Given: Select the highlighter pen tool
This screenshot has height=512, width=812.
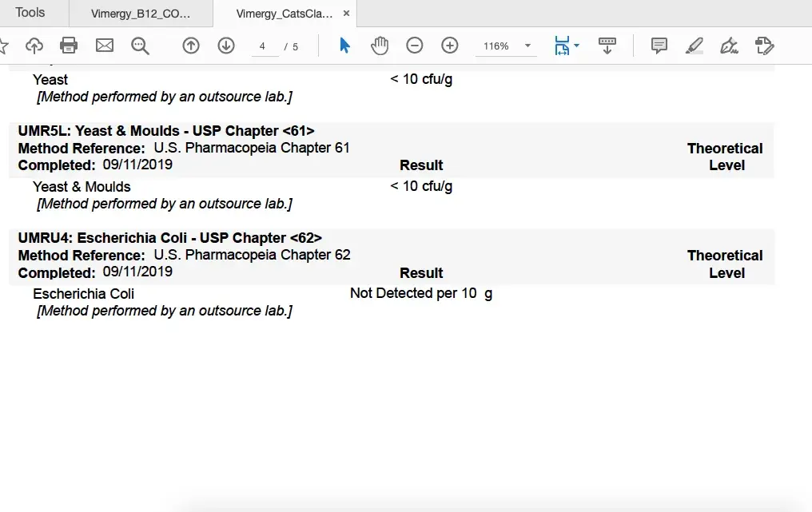Looking at the screenshot, I should click(x=695, y=46).
